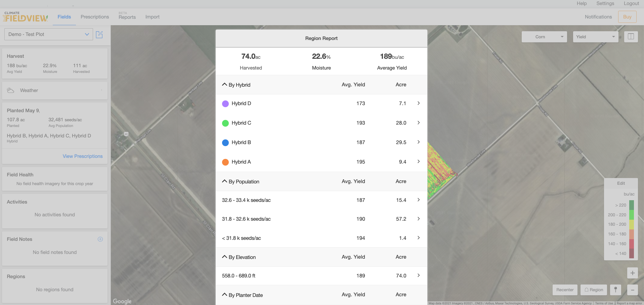The width and height of the screenshot is (644, 305).
Task: Click the Field Health heading
Action: [20, 175]
